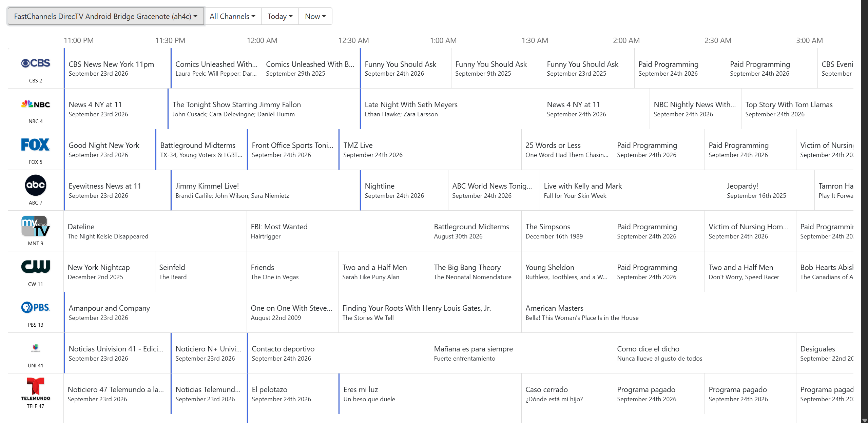Select the FOX 5 channel logo
Screen dimensions: 868x423
[x=36, y=145]
